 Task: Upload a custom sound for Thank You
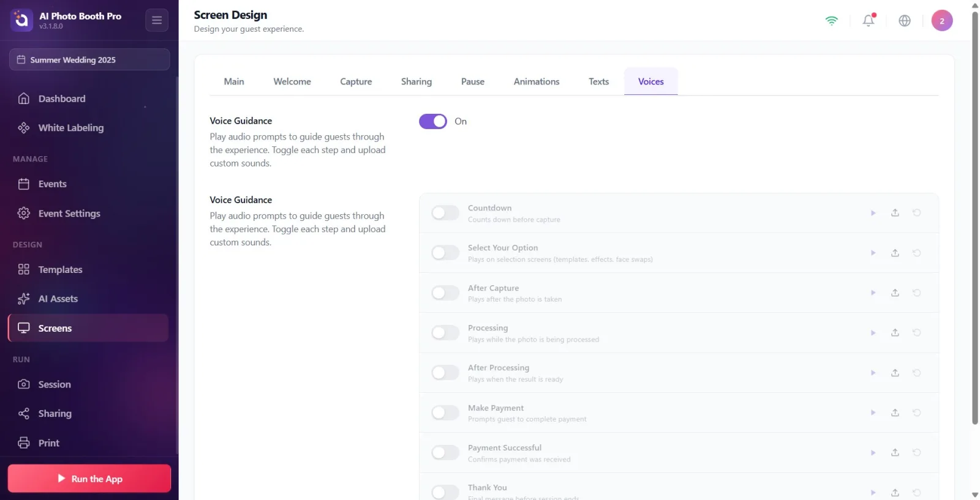point(895,493)
